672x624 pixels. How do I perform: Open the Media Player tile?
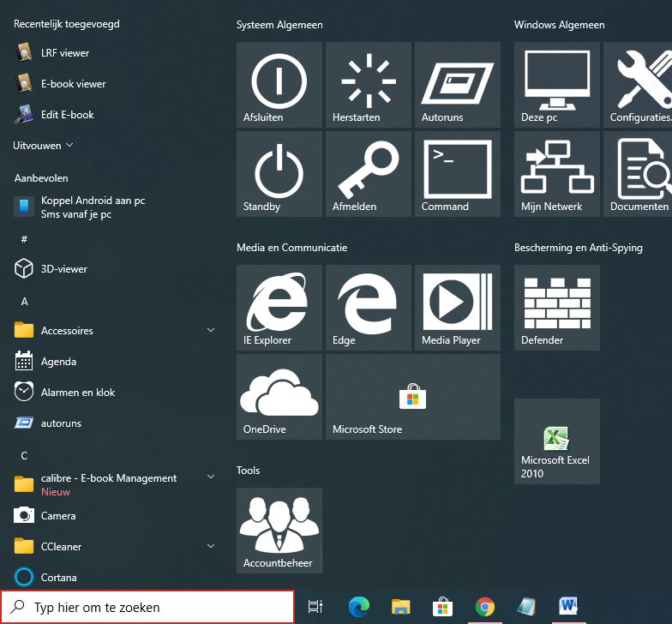[458, 307]
